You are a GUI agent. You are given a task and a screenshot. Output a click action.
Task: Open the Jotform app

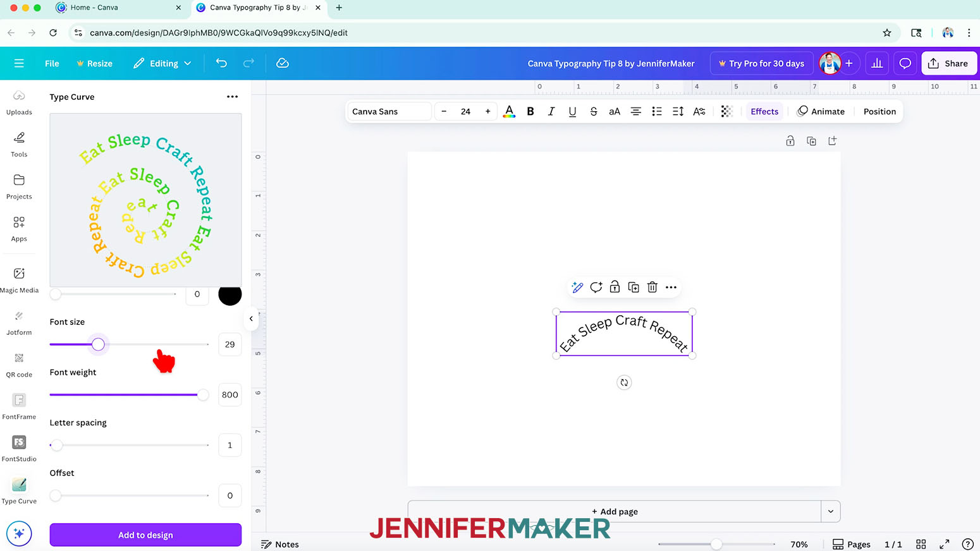click(19, 323)
